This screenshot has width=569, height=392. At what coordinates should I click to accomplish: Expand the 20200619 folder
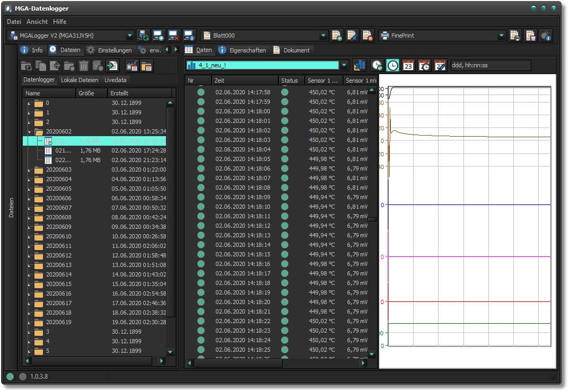[x=30, y=322]
